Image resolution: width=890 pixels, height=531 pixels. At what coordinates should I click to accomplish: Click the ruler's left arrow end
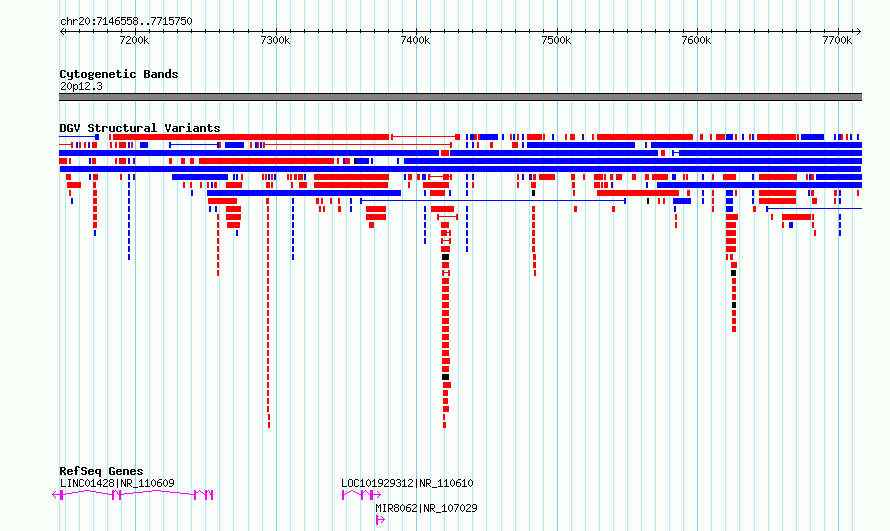[x=62, y=32]
